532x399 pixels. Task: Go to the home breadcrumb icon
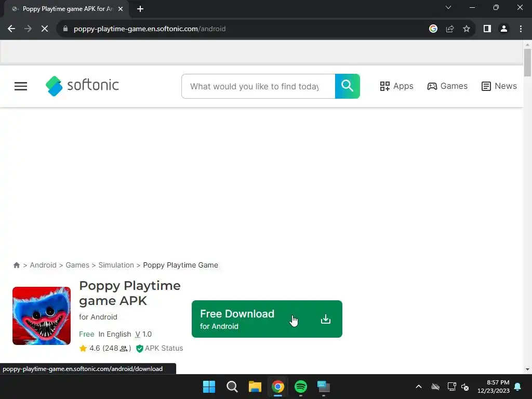point(16,265)
